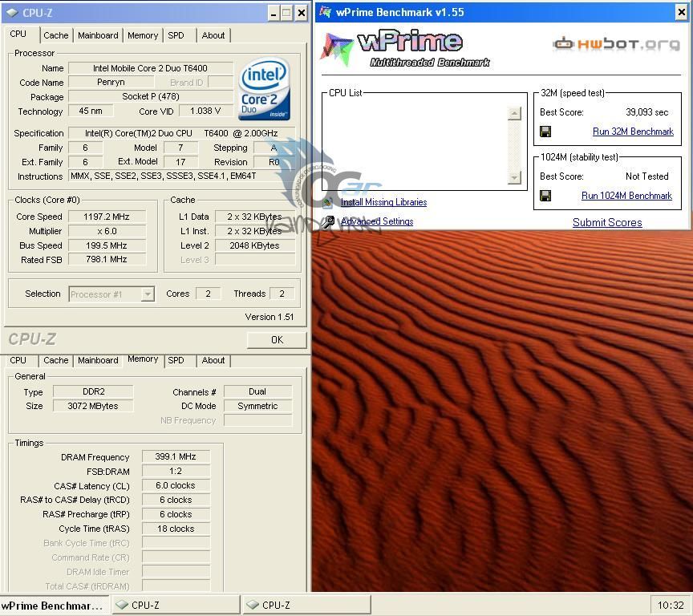Open Advanced Settings link

tap(377, 221)
